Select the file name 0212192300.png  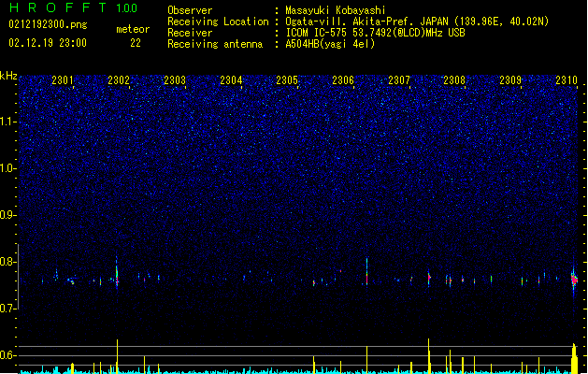point(48,24)
